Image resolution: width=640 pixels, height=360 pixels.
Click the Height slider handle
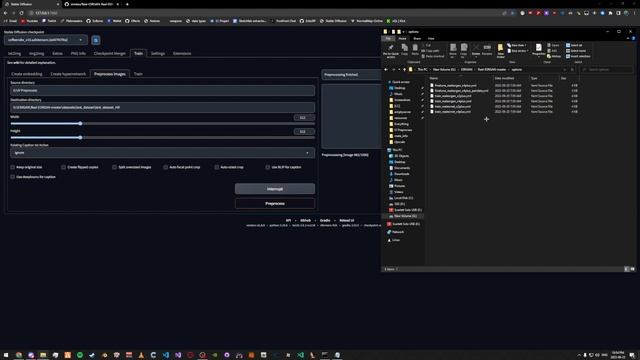pyautogui.click(x=80, y=138)
